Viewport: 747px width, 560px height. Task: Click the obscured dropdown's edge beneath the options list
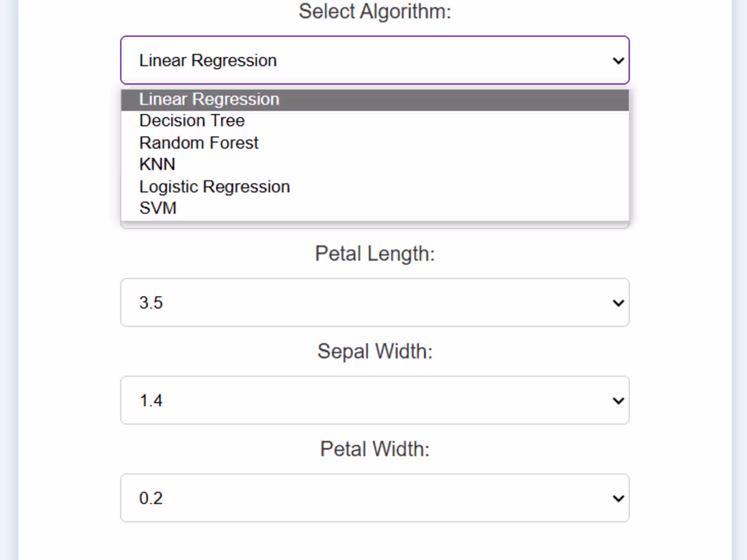click(x=375, y=225)
